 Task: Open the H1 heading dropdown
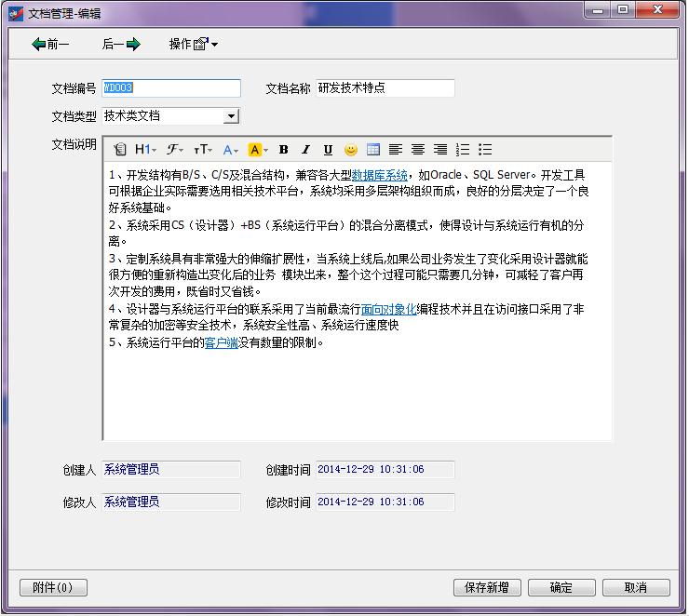(x=145, y=149)
